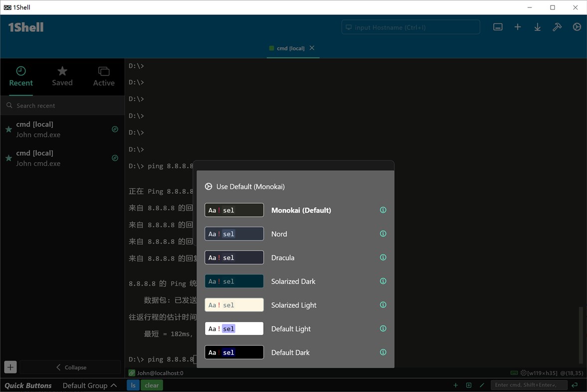Click the input Hostname field
Viewport: 587px width, 392px height.
click(x=410, y=27)
